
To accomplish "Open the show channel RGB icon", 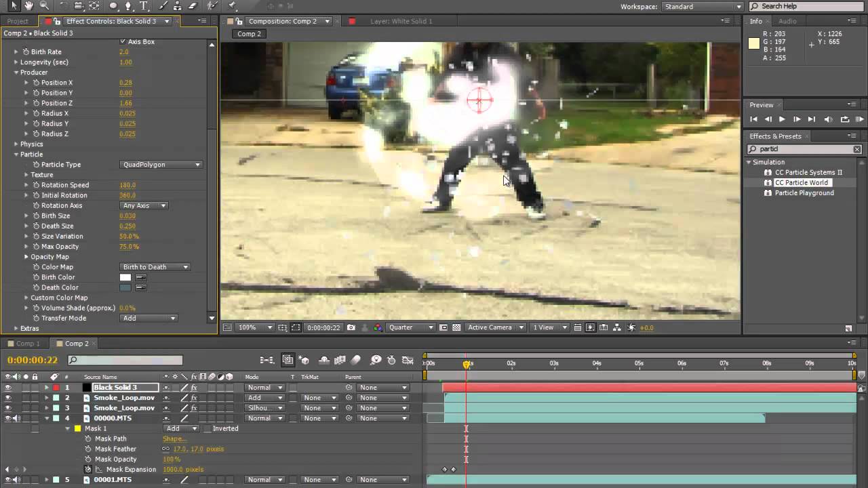I will pyautogui.click(x=378, y=327).
